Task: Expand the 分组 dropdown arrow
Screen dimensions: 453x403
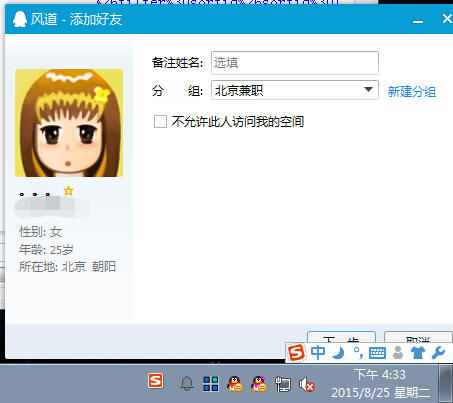Action: 368,90
